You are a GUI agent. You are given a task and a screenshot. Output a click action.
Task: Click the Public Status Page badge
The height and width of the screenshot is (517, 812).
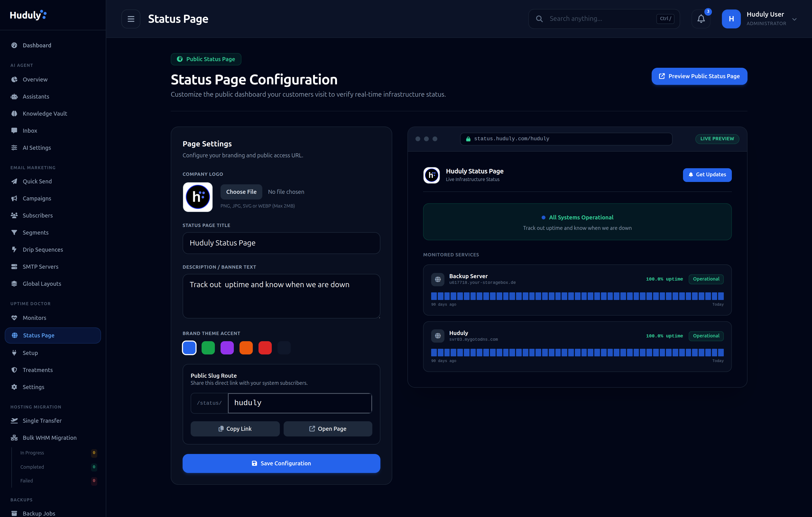point(206,59)
